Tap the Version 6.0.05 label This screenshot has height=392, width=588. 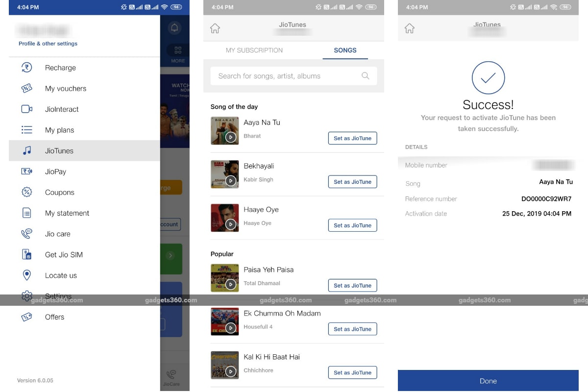click(35, 381)
